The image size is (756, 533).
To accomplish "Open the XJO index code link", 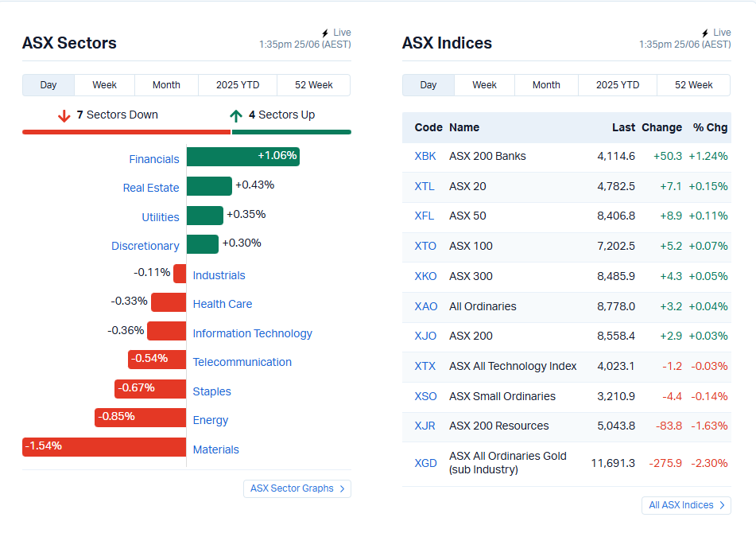I will point(426,336).
